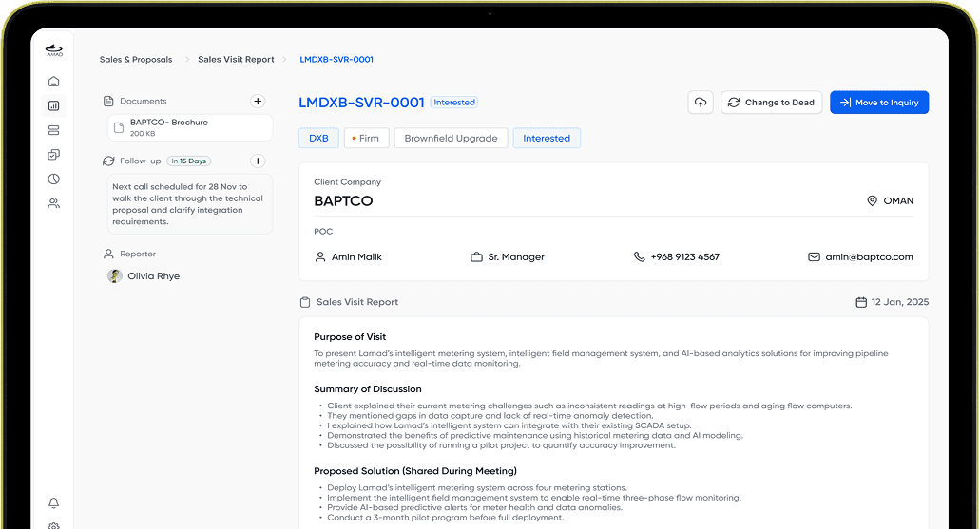Viewport: 980px width, 529px height.
Task: Add a new document with plus icon
Action: [x=258, y=102]
